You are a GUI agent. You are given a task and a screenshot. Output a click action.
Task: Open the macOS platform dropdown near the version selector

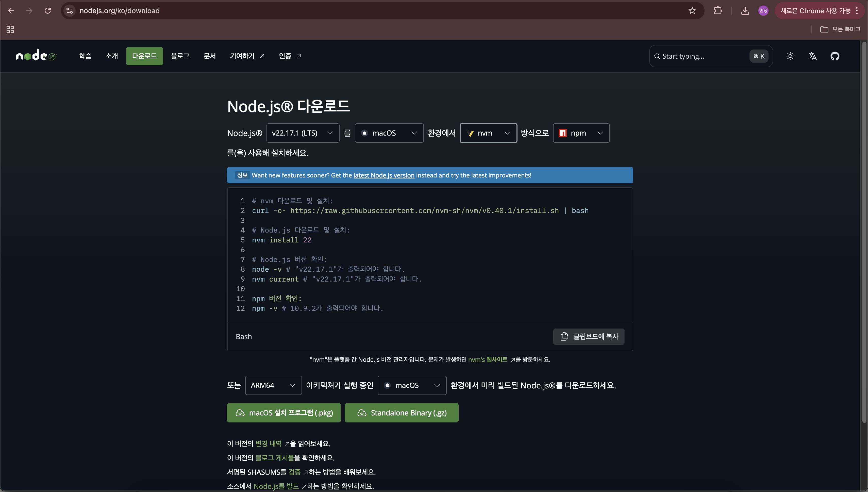pyautogui.click(x=389, y=133)
